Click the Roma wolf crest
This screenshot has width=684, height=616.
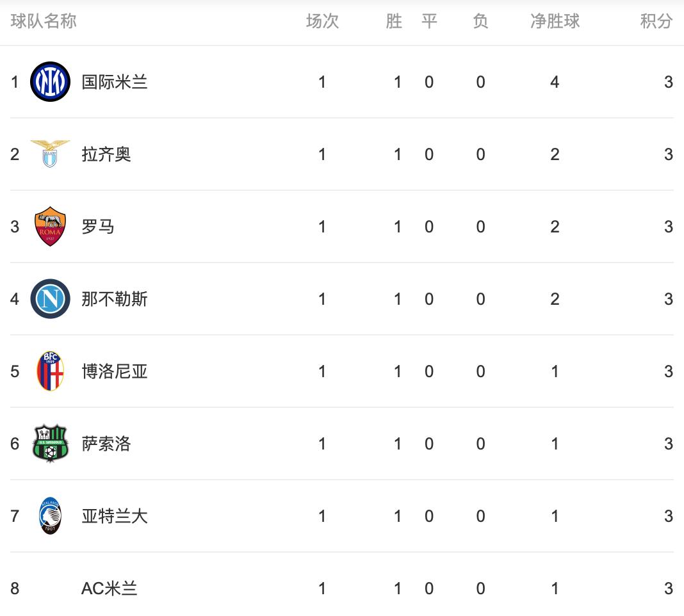coord(50,227)
